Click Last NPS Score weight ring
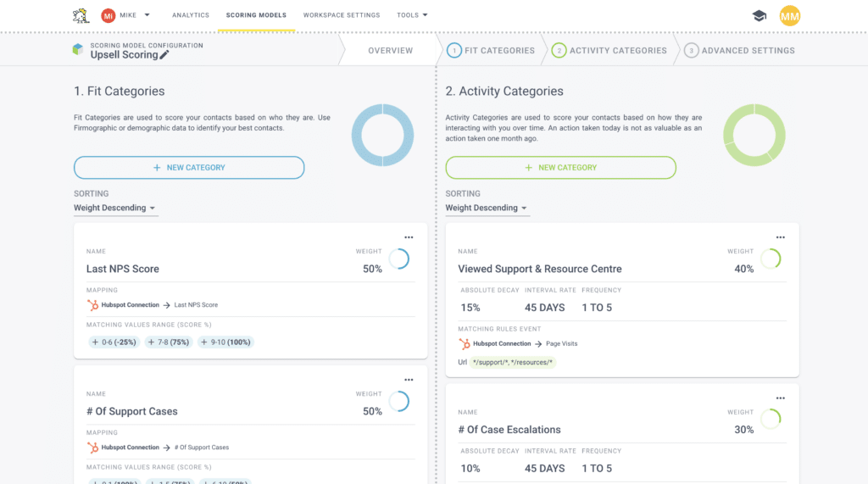This screenshot has width=868, height=484. (399, 259)
